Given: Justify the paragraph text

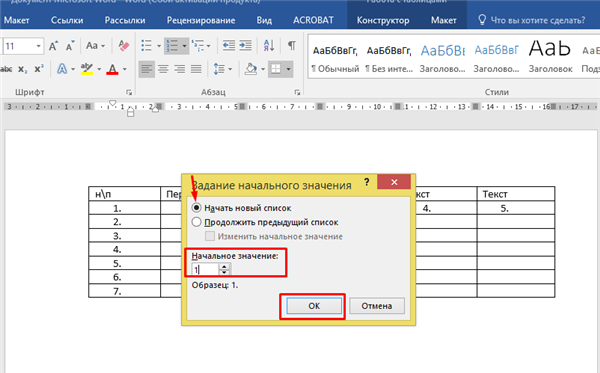Looking at the screenshot, I should coord(196,69).
